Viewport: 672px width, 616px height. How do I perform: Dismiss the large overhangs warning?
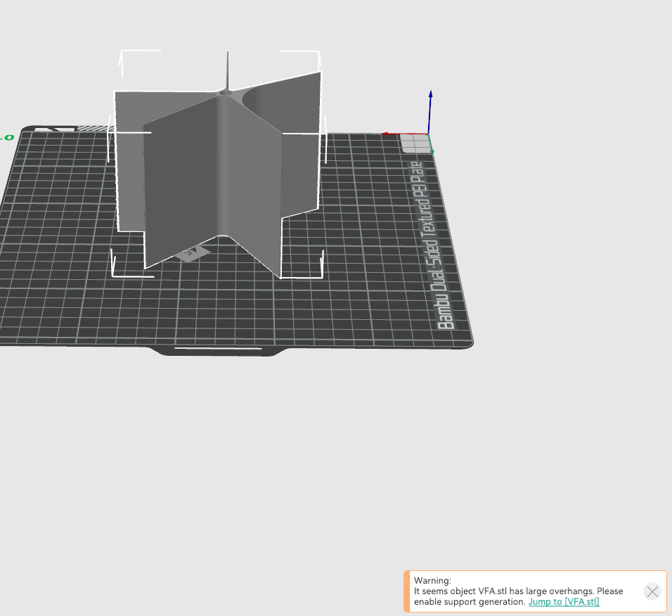pos(652,591)
